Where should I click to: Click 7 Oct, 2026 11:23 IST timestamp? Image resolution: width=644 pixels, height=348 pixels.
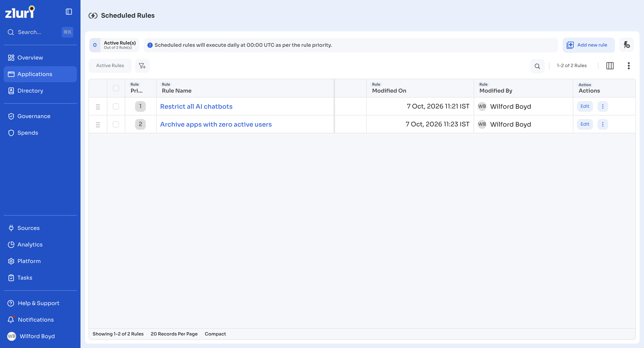[x=438, y=124]
